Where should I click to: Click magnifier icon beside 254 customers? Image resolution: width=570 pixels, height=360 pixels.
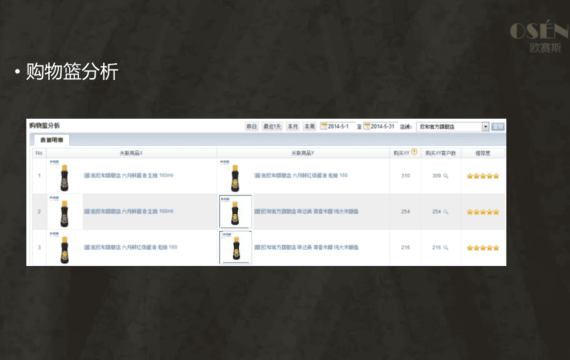click(446, 212)
